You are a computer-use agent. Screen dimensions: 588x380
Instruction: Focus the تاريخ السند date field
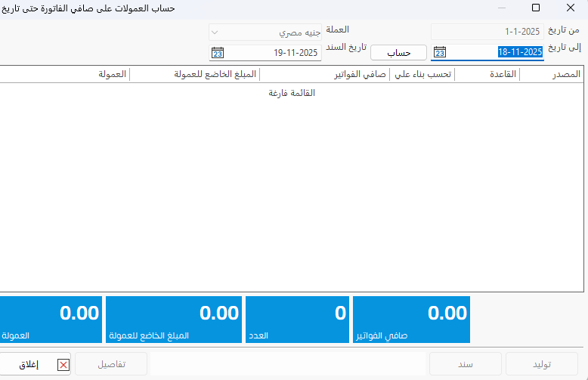[x=274, y=53]
